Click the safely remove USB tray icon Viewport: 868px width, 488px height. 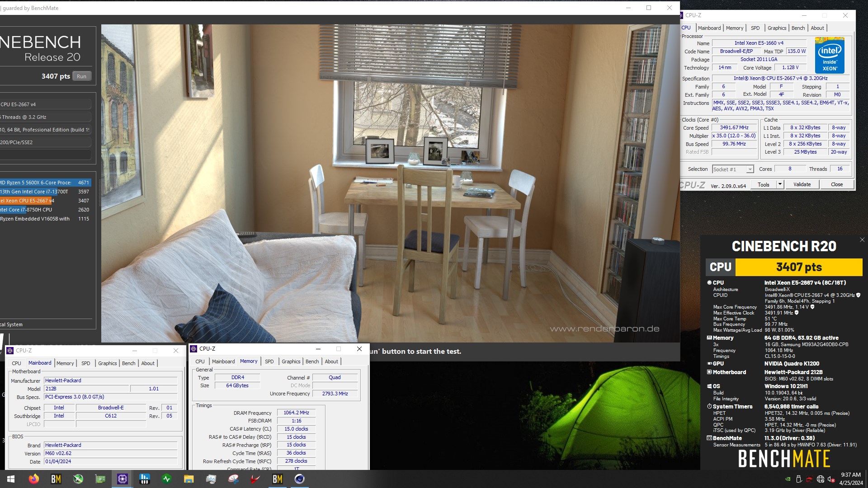click(799, 479)
